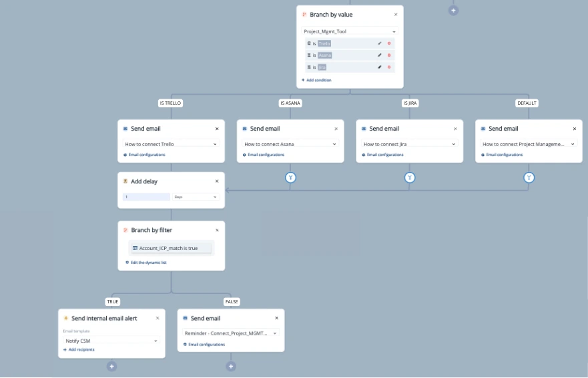Click the merge icon under Default branch

point(529,177)
